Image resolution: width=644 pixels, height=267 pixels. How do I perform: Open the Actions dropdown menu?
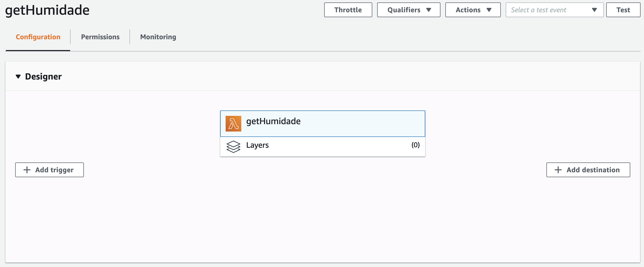pos(473,10)
